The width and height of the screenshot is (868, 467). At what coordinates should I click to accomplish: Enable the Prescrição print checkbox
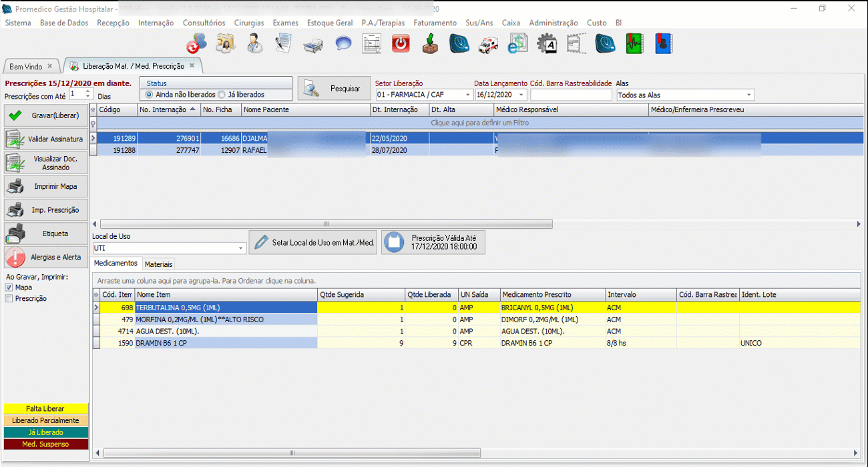9,299
